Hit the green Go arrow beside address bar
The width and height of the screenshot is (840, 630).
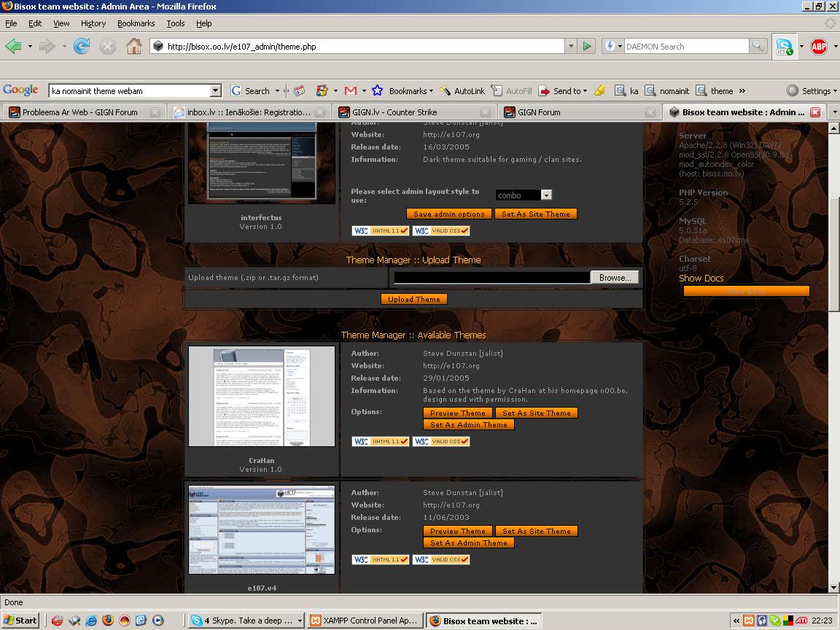coord(587,47)
